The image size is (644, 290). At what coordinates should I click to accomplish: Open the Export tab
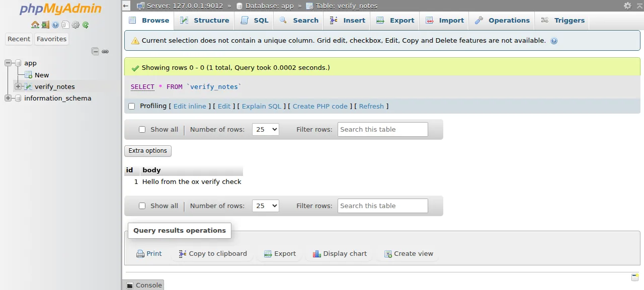click(x=395, y=21)
